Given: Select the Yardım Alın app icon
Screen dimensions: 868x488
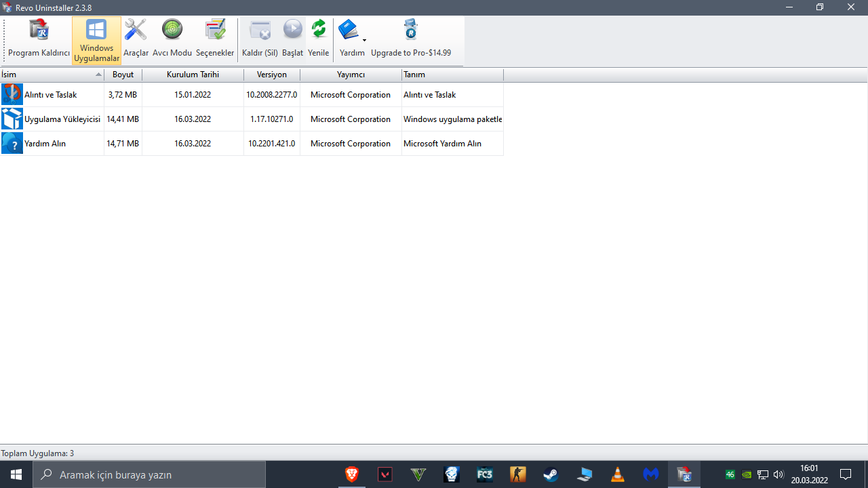Looking at the screenshot, I should tap(12, 144).
